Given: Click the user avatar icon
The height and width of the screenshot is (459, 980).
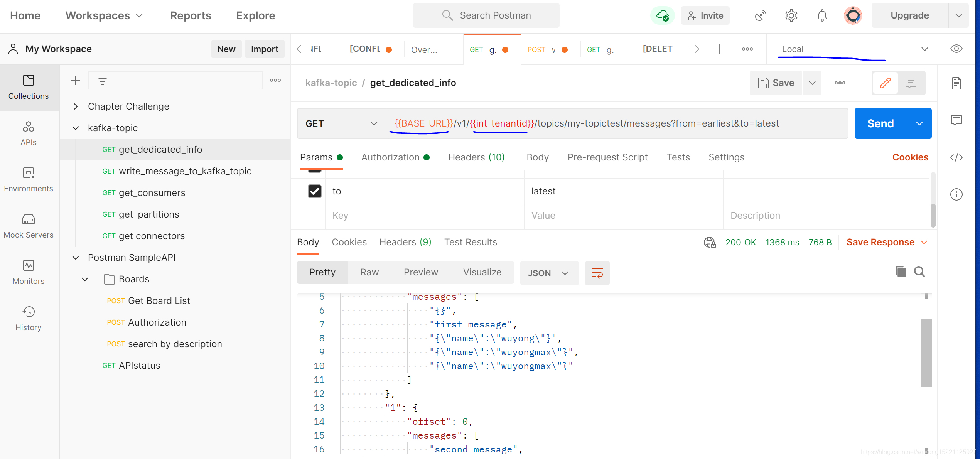Looking at the screenshot, I should tap(853, 15).
